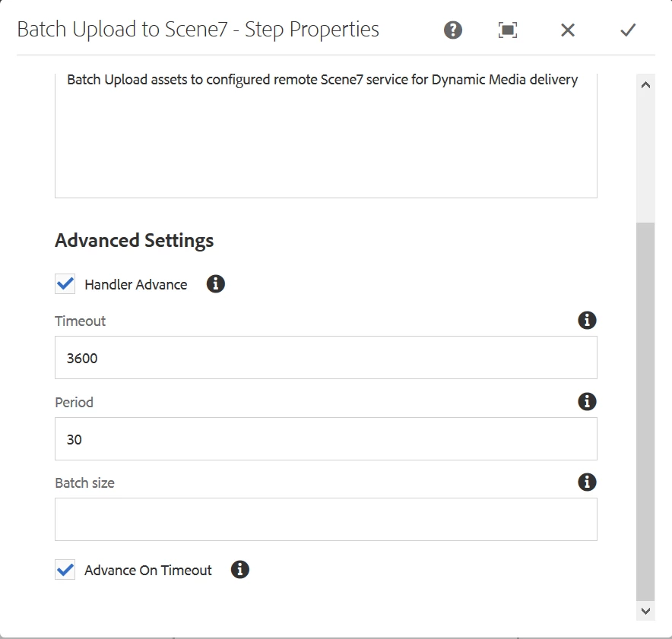The width and height of the screenshot is (672, 639).
Task: Click the Timeout field containing 3600
Action: coord(325,358)
